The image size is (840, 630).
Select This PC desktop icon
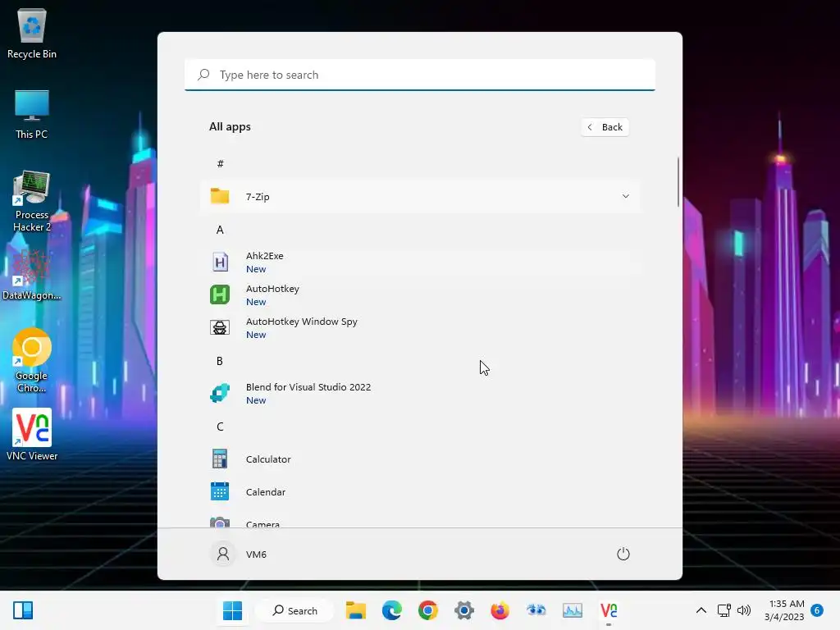(x=32, y=115)
